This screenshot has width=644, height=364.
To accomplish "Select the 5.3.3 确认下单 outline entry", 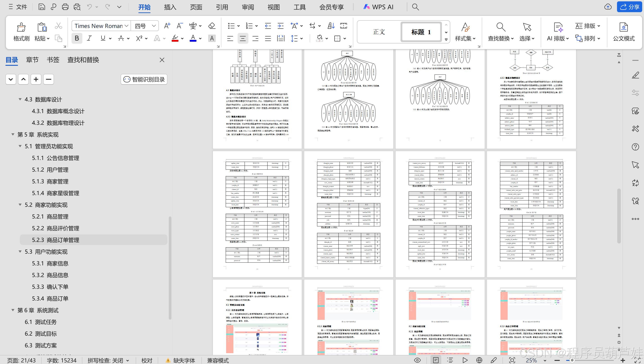I will tap(50, 287).
